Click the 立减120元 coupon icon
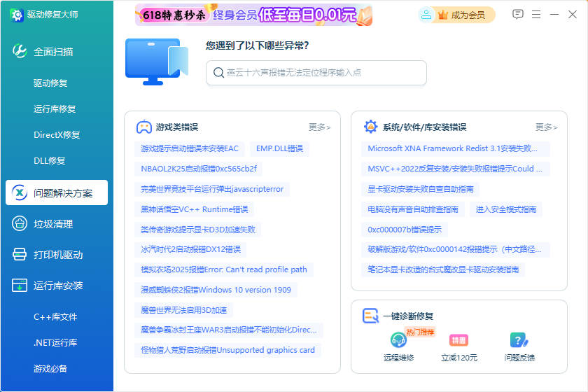Viewport: 588px width, 392px height. 458,340
